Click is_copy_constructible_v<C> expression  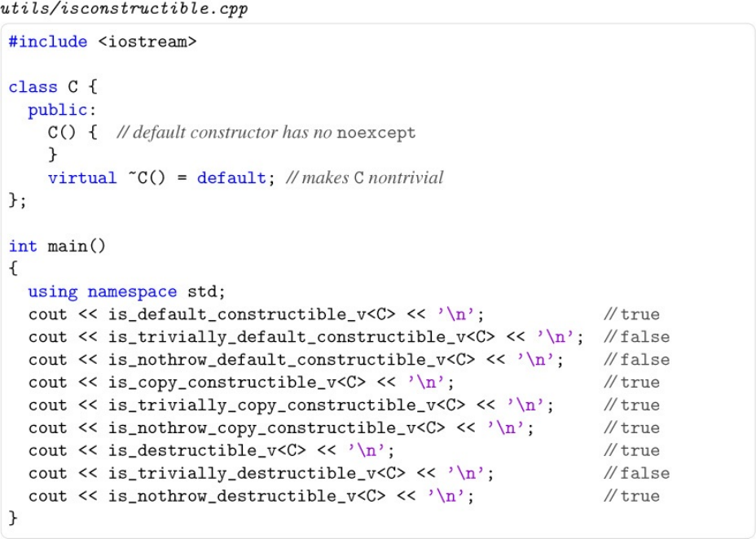coord(237,383)
